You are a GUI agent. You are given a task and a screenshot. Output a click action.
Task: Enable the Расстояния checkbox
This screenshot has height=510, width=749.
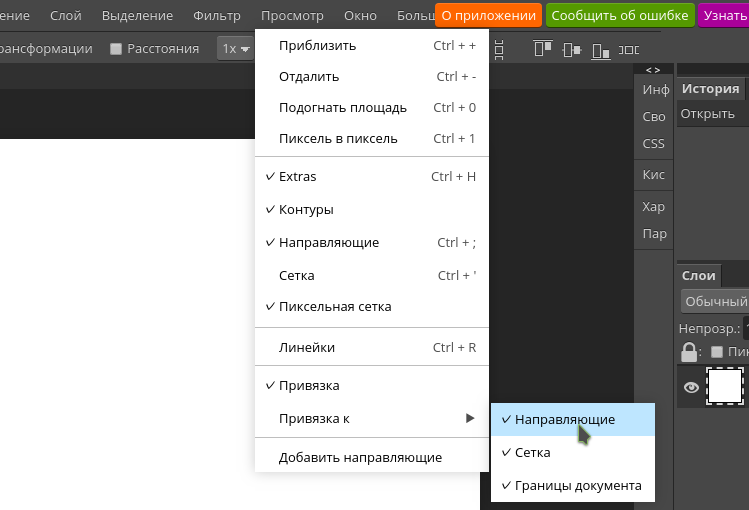click(116, 49)
